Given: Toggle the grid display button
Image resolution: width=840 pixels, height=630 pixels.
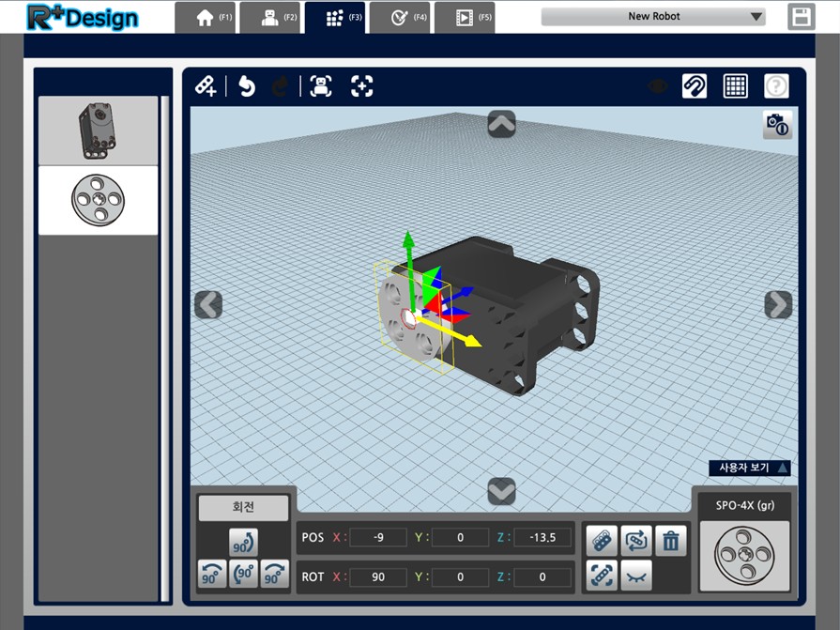Looking at the screenshot, I should (x=736, y=85).
